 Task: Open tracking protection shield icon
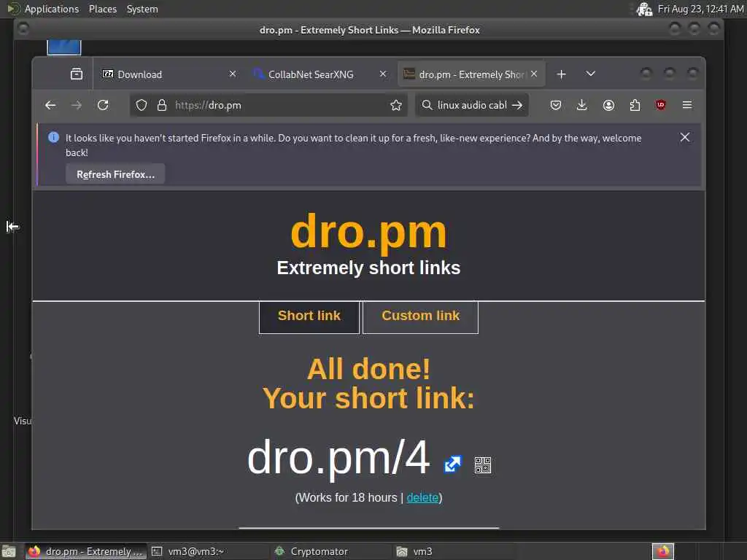[x=142, y=105]
